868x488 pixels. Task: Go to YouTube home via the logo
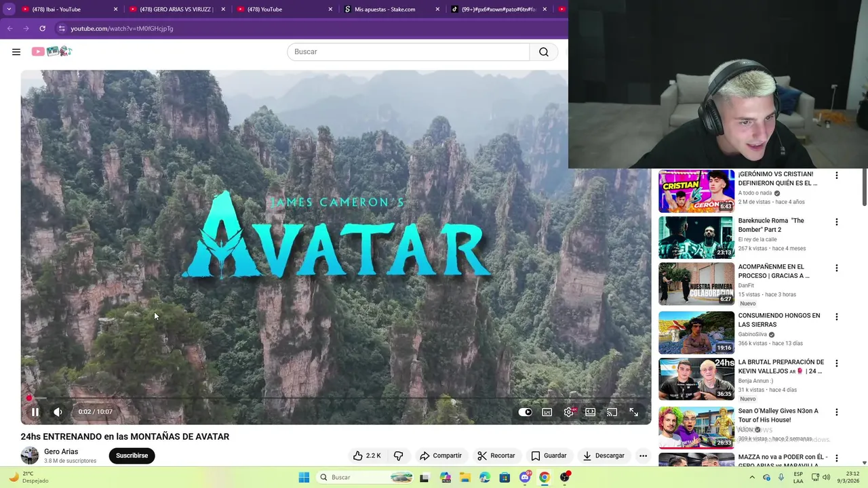click(52, 52)
